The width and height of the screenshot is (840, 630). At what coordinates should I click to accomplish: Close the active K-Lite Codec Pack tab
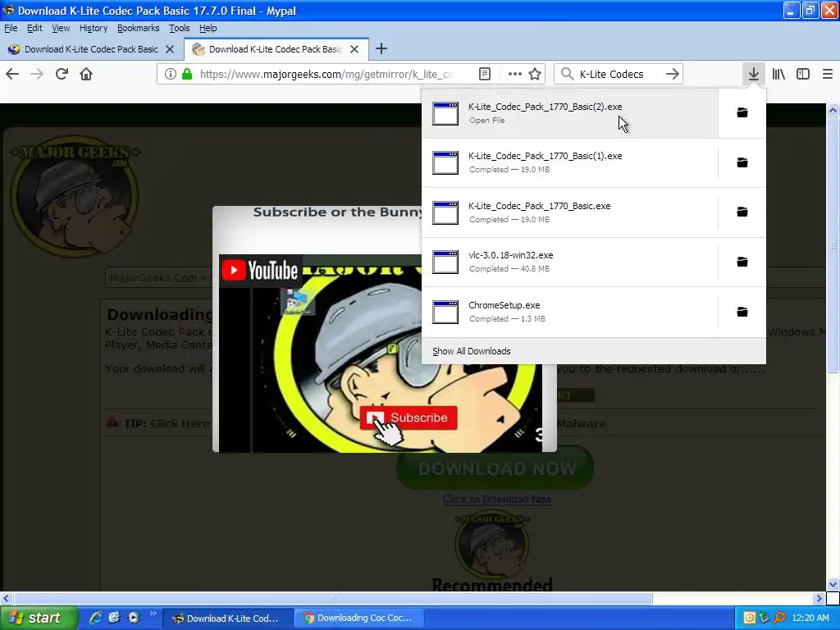coord(354,49)
